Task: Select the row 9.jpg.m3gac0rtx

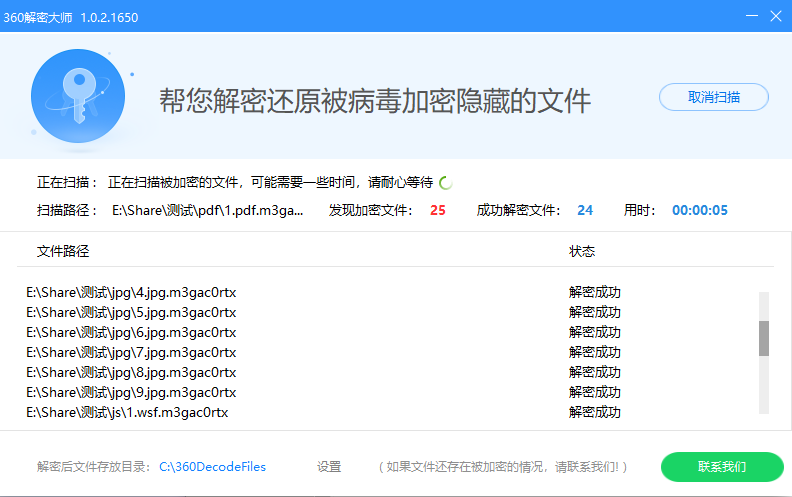Action: pyautogui.click(x=131, y=392)
